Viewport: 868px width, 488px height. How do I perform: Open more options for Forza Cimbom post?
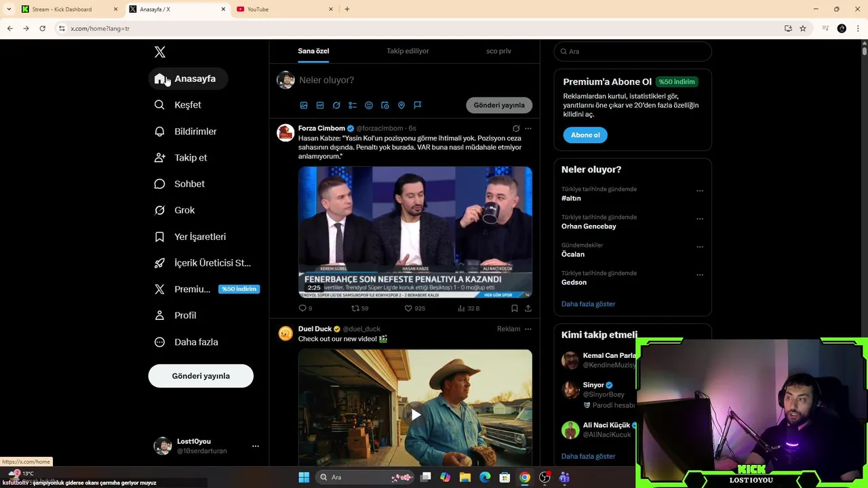[528, 128]
